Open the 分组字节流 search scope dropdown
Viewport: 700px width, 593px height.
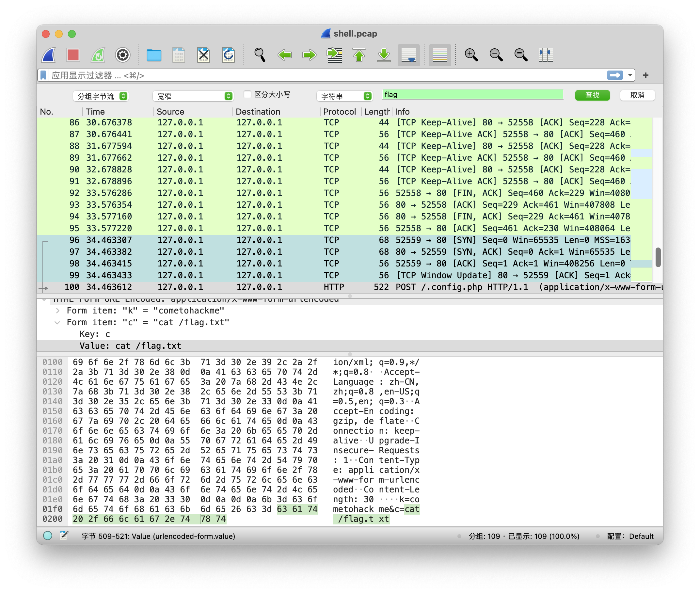coord(101,96)
